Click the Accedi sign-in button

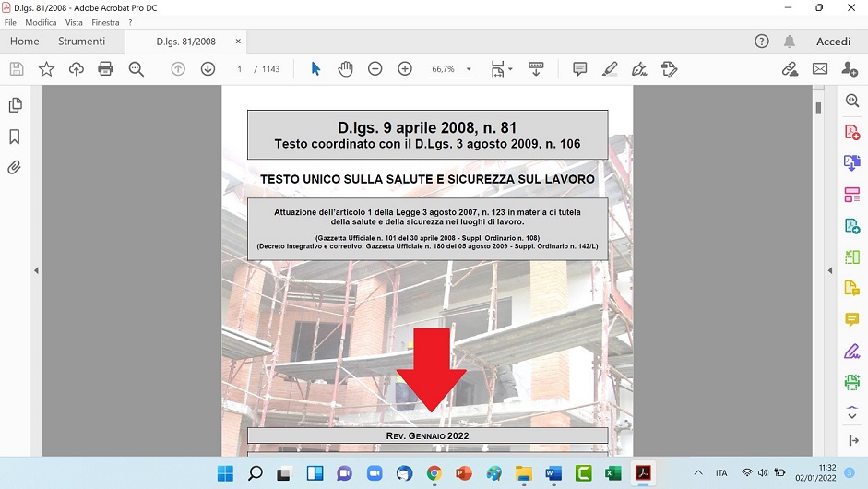point(833,42)
